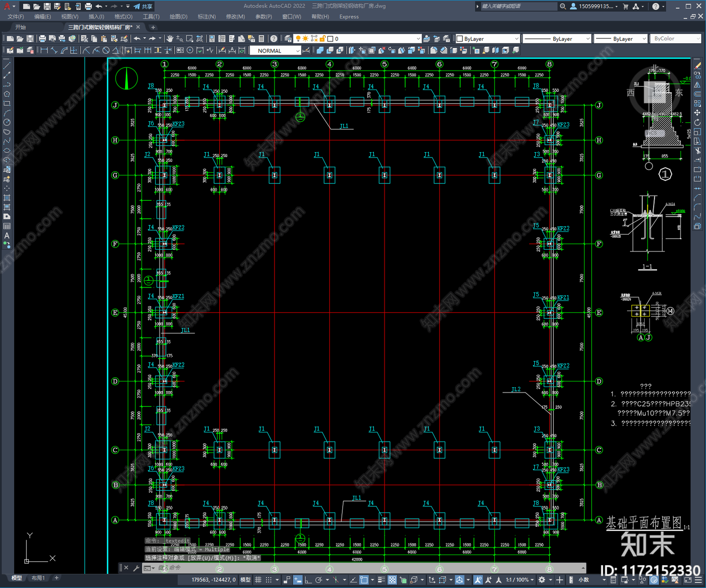Screen dimensions: 706x588
Task: Open the AutoCAD application menu logo
Action: point(7,6)
